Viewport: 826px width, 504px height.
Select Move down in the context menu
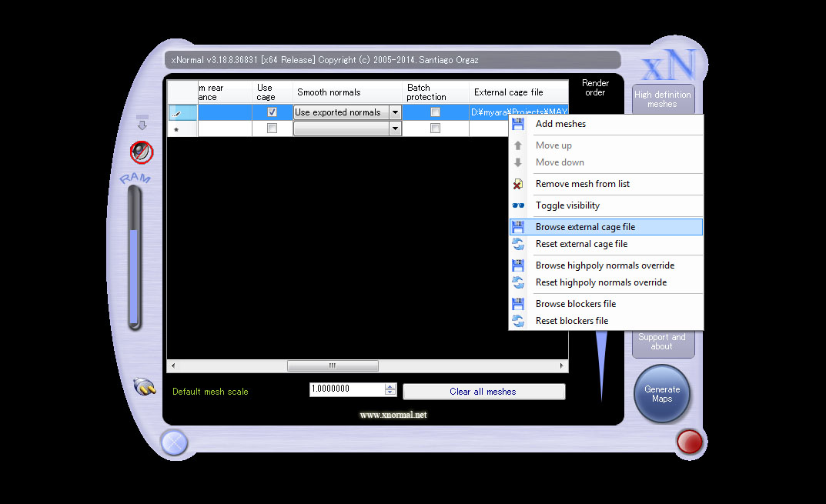[x=606, y=162]
